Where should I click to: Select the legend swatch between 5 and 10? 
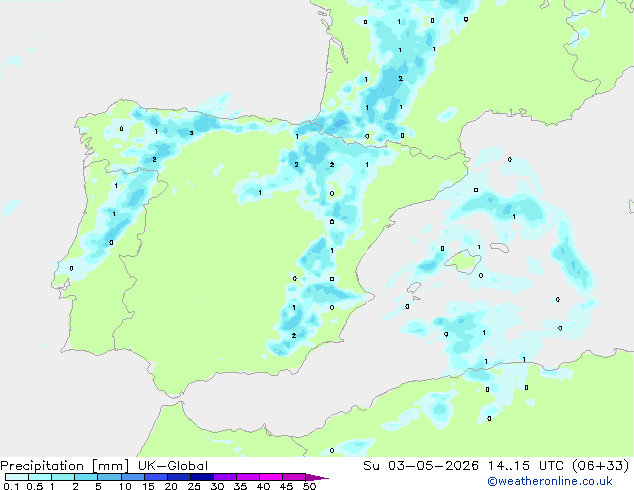click(x=109, y=477)
